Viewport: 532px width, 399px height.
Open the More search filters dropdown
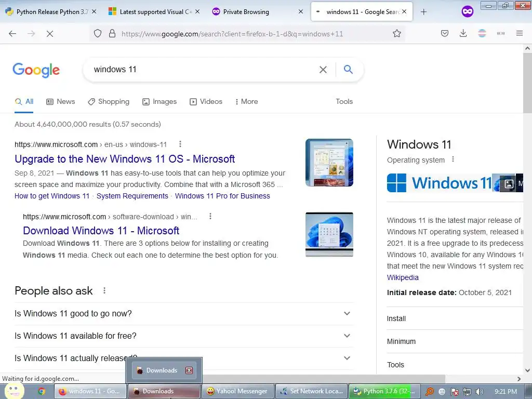247,101
